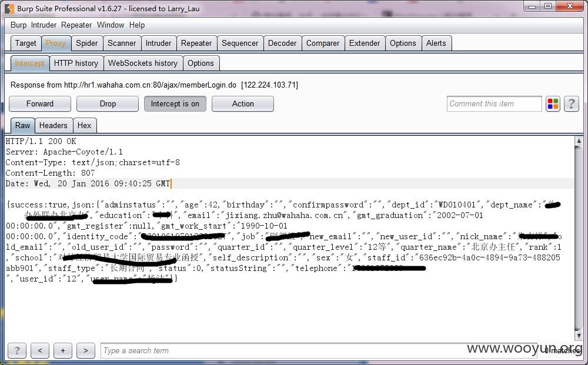588x365 pixels.
Task: Open the highlight color picker icon
Action: (553, 104)
